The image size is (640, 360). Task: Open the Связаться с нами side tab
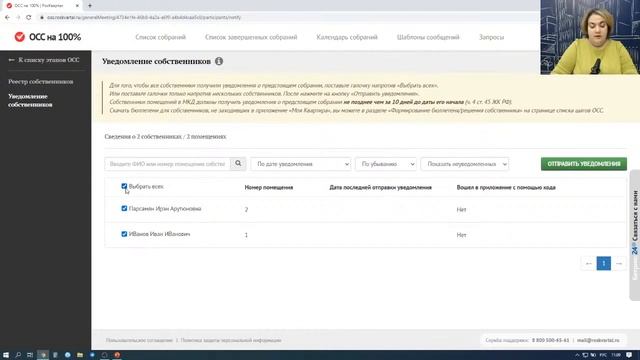pos(635,235)
